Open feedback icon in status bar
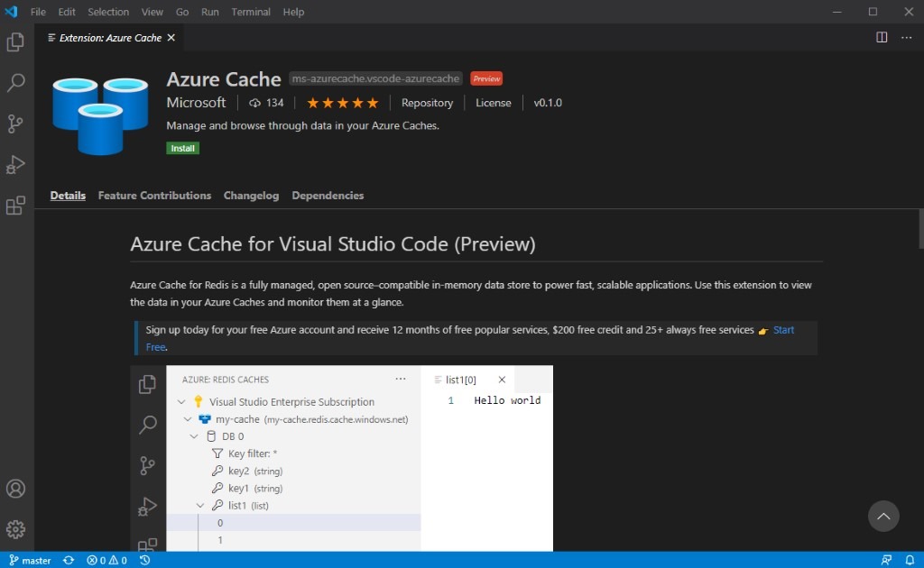This screenshot has width=924, height=568. [x=886, y=561]
